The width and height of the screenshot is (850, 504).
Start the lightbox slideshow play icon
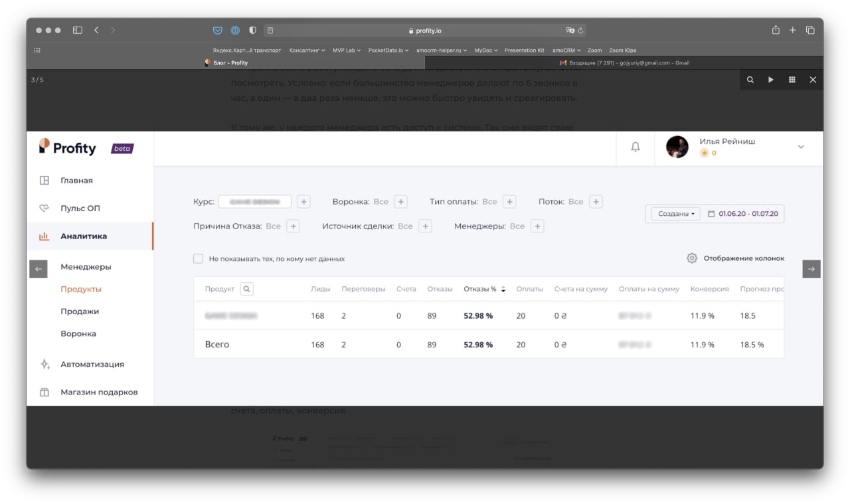(771, 80)
